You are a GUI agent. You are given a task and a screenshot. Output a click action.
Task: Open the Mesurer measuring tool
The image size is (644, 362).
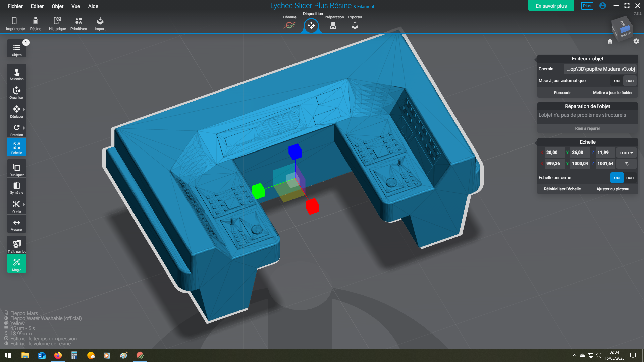[x=16, y=224]
